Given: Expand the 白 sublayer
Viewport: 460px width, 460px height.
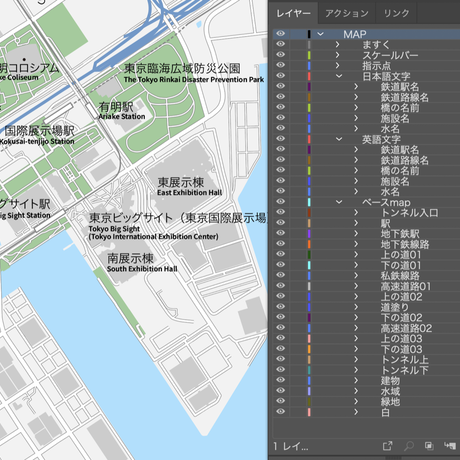Looking at the screenshot, I should pos(356,412).
